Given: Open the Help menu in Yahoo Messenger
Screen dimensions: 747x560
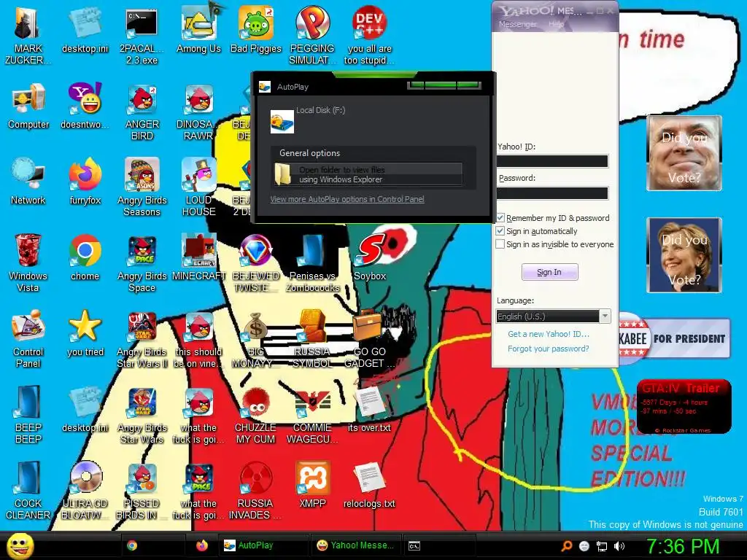Looking at the screenshot, I should click(x=556, y=24).
